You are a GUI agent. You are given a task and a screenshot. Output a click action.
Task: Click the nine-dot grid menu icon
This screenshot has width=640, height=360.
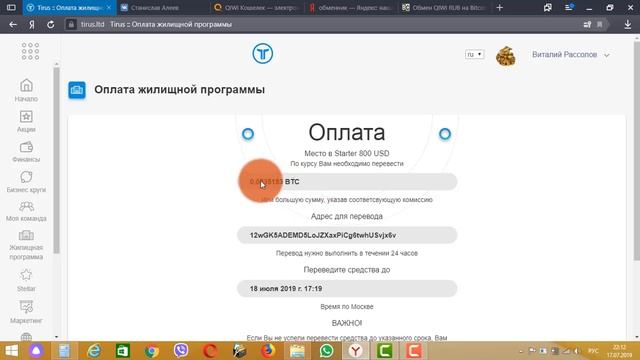pos(30,51)
